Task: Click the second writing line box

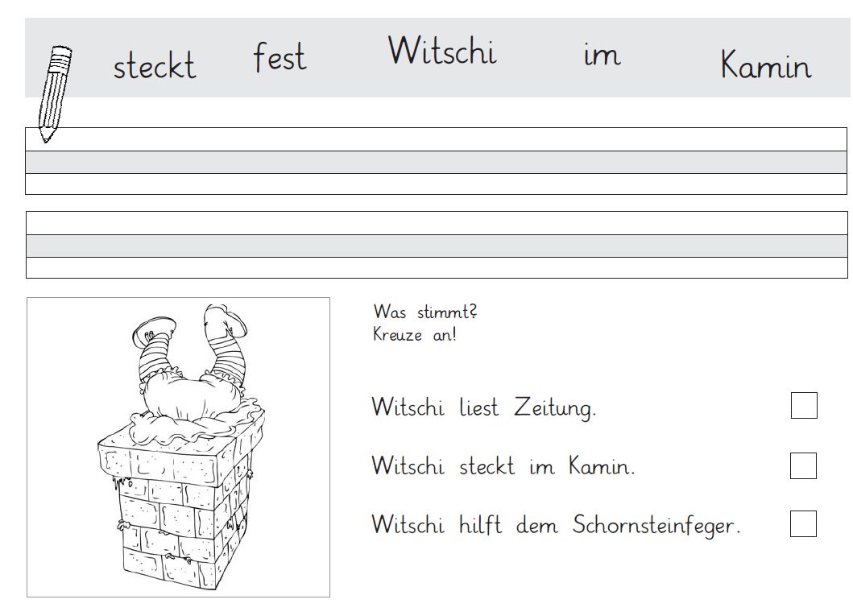Action: [x=437, y=245]
